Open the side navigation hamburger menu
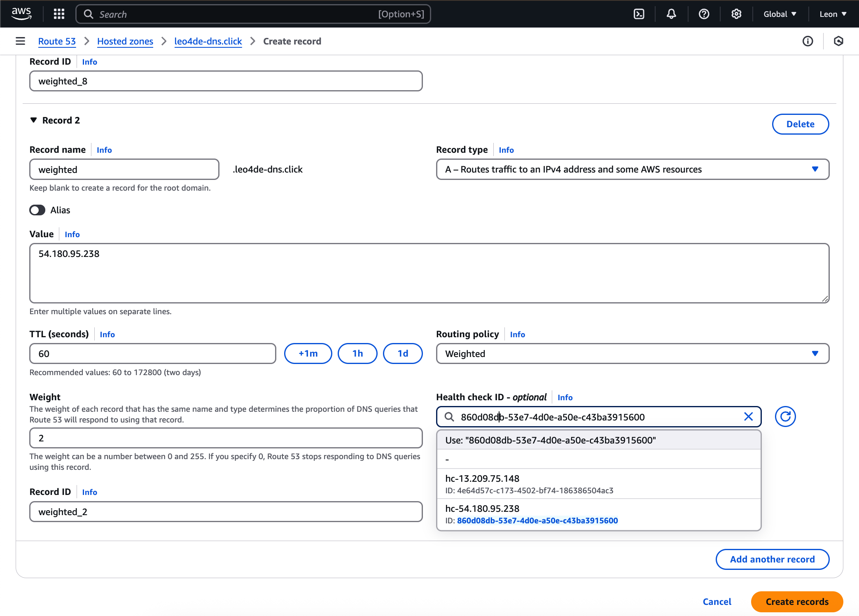 coord(20,41)
